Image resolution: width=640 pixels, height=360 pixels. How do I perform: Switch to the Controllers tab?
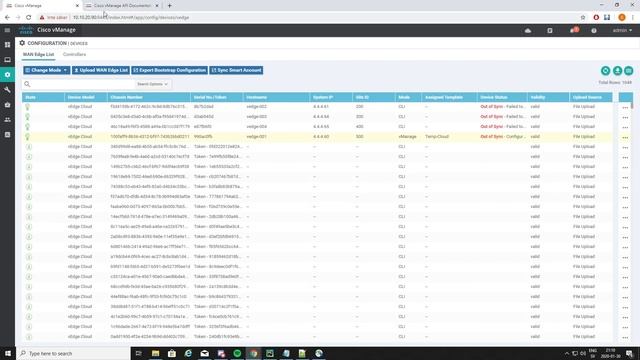tap(74, 54)
